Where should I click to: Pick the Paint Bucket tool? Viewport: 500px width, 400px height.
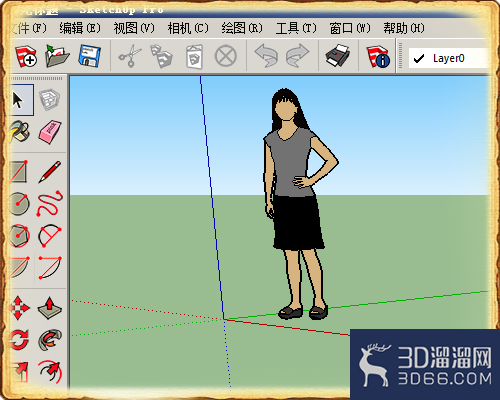tap(19, 131)
